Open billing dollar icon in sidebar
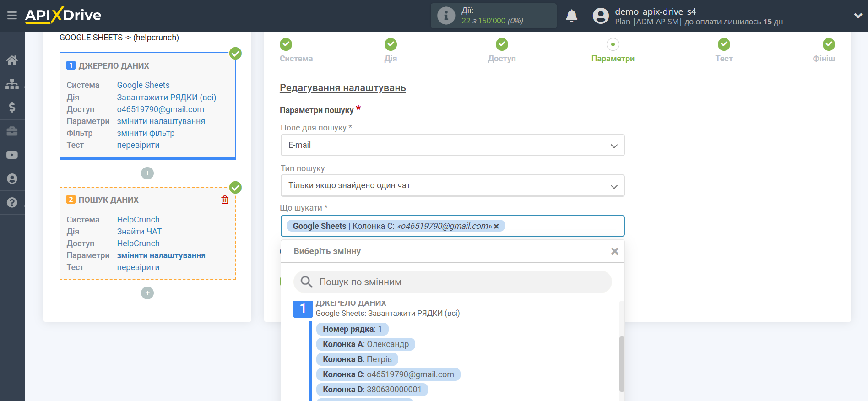 coord(12,108)
